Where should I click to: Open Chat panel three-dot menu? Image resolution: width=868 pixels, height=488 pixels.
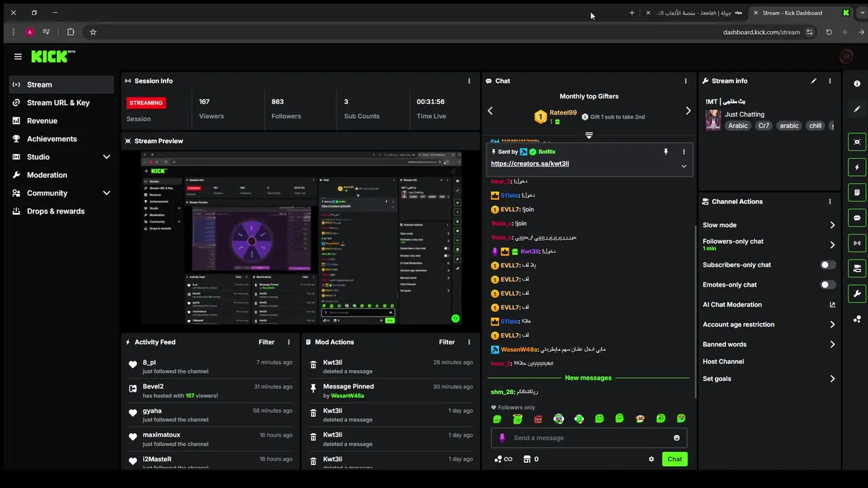[686, 81]
